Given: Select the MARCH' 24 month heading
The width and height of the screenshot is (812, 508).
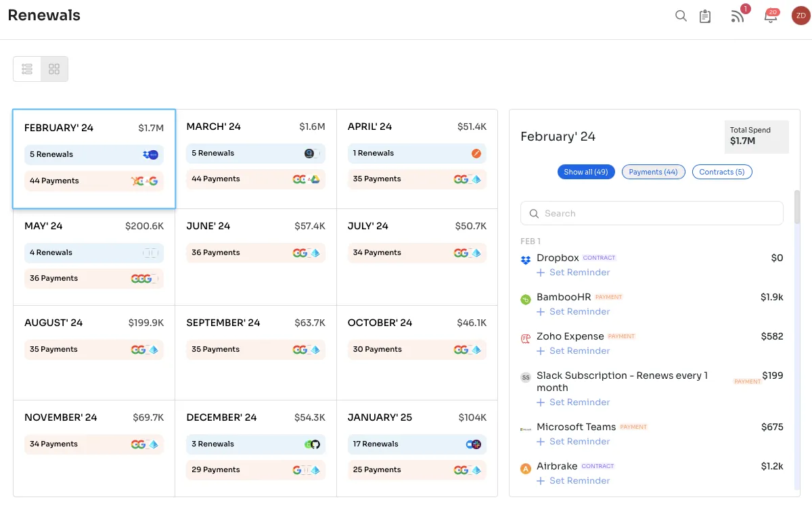Looking at the screenshot, I should tap(213, 126).
